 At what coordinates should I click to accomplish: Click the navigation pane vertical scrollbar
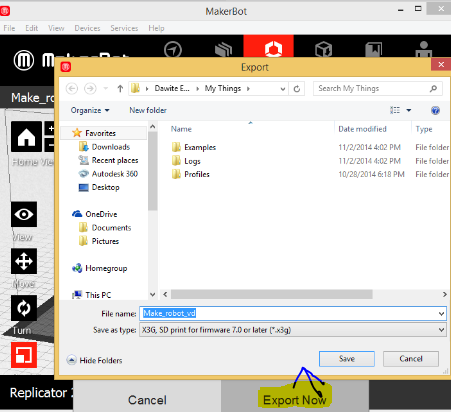tap(152, 171)
